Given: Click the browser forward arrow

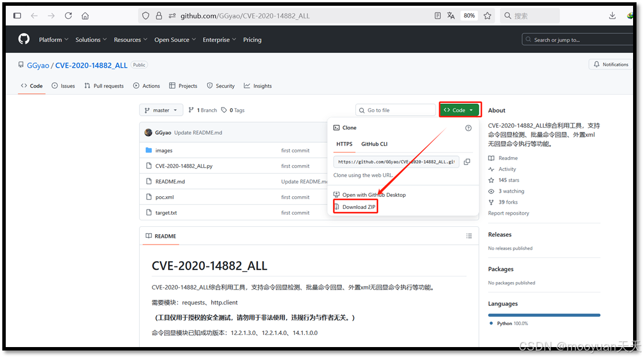Looking at the screenshot, I should [51, 16].
